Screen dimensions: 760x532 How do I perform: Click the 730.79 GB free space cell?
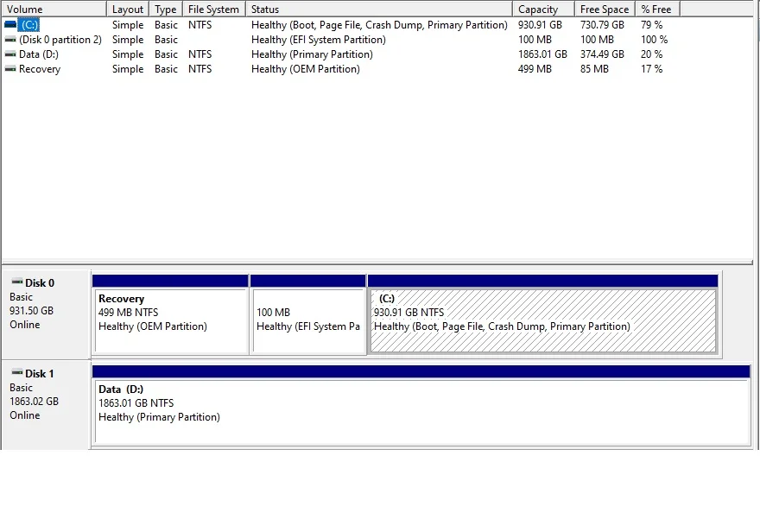(602, 25)
